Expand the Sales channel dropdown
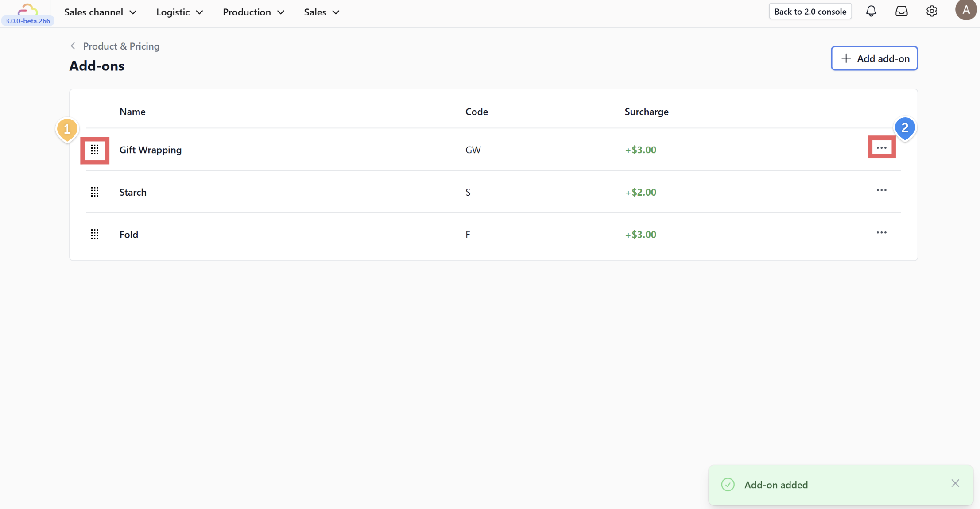The image size is (980, 509). tap(100, 12)
